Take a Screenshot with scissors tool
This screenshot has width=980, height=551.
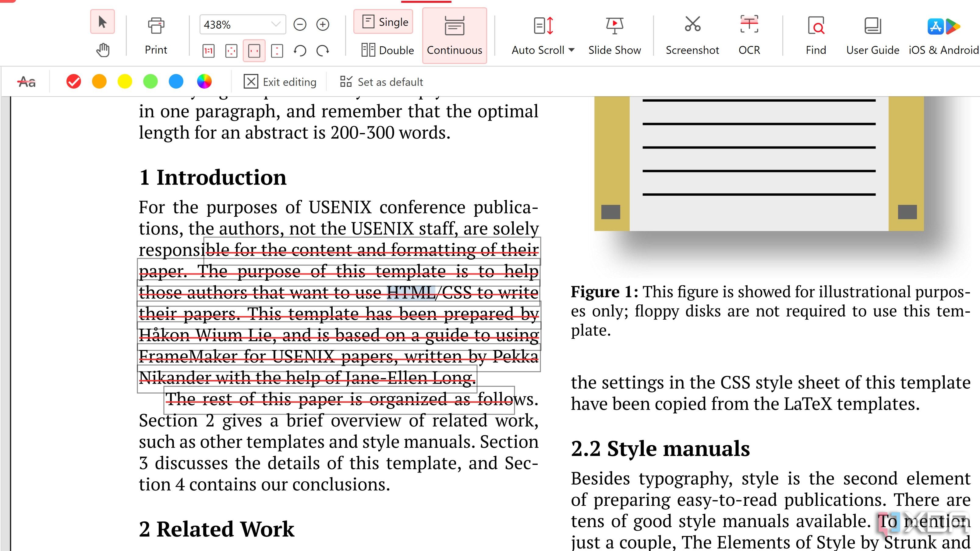coord(692,36)
